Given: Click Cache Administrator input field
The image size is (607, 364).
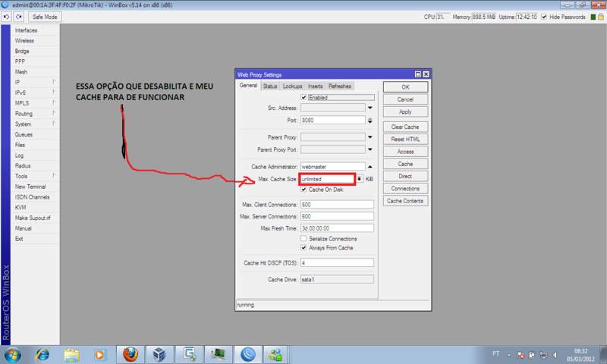Looking at the screenshot, I should click(x=333, y=167).
